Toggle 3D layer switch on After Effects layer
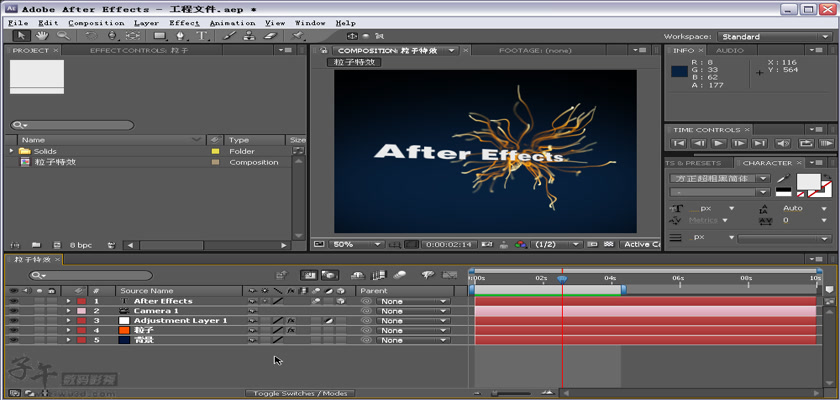Viewport: 840px width, 400px height. (x=340, y=301)
